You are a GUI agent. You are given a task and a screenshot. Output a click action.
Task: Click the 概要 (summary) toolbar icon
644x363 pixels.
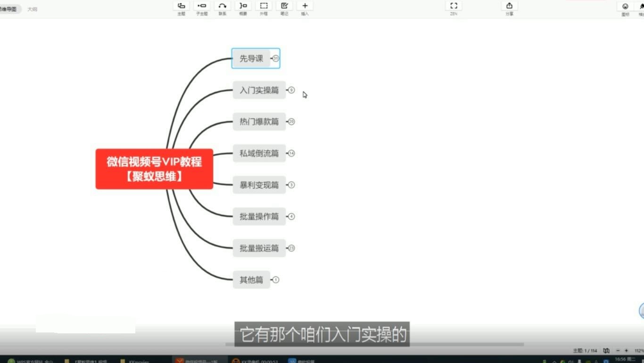243,6
